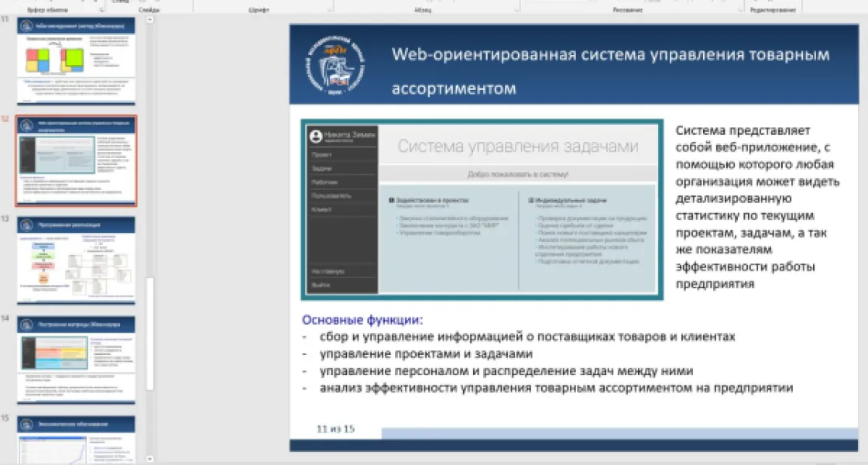868x465 pixels.
Task: Open the Рисование group dialog launcher
Action: point(739,10)
